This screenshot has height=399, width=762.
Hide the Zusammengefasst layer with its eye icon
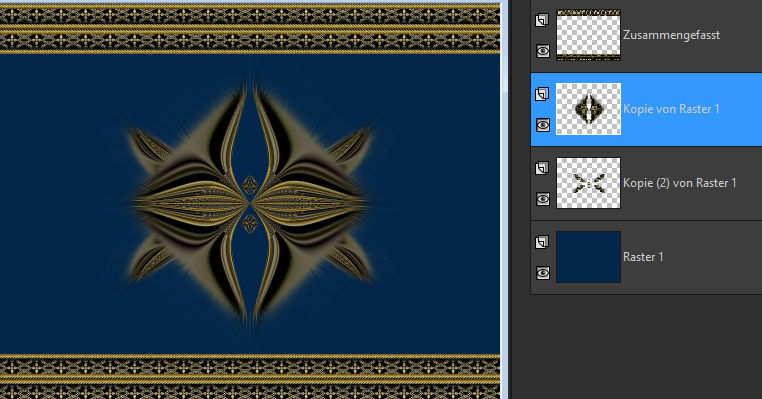coord(543,51)
